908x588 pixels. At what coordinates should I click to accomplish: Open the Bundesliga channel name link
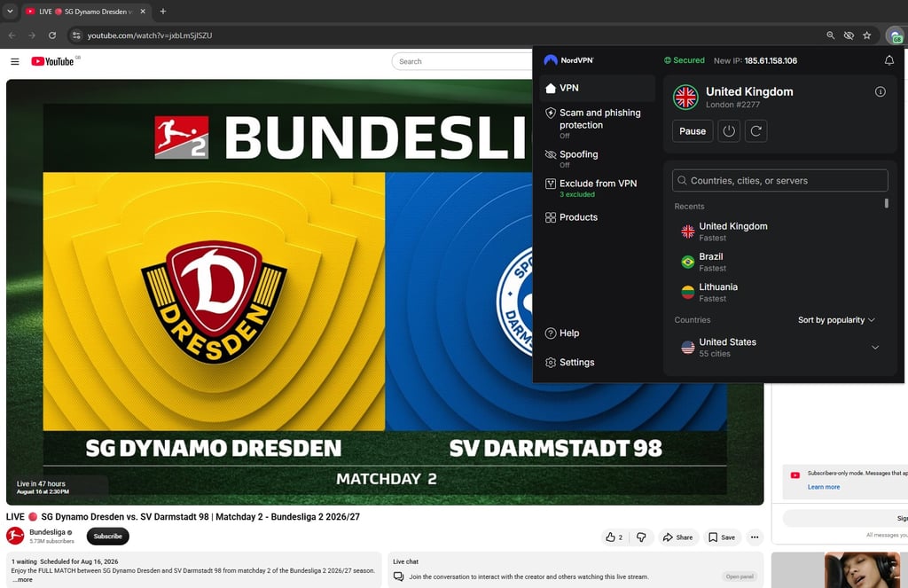48,532
